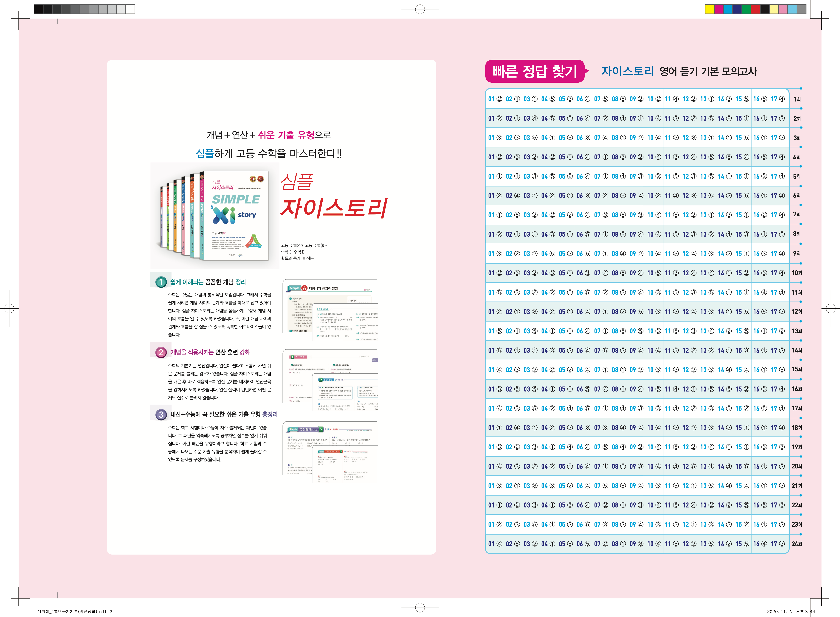The image size is (840, 617).
Task: Click the red swatch in the color bar
Action: coord(756,9)
